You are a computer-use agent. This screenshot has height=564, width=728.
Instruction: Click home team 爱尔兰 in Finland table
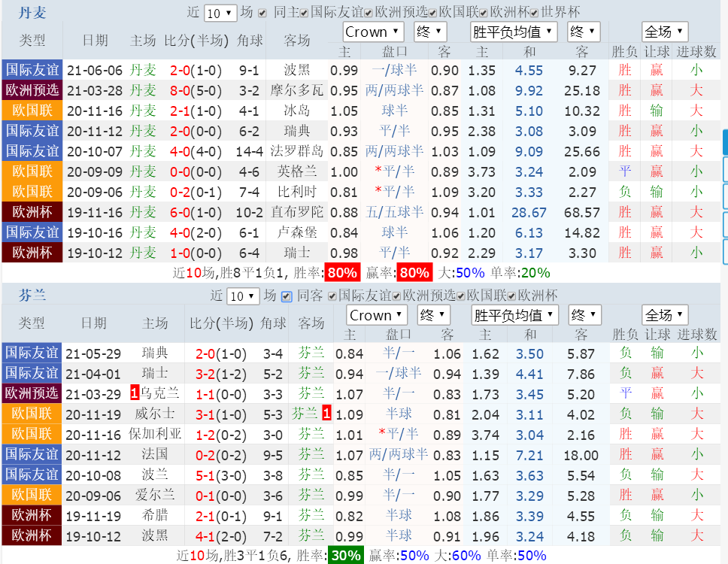pos(155,496)
